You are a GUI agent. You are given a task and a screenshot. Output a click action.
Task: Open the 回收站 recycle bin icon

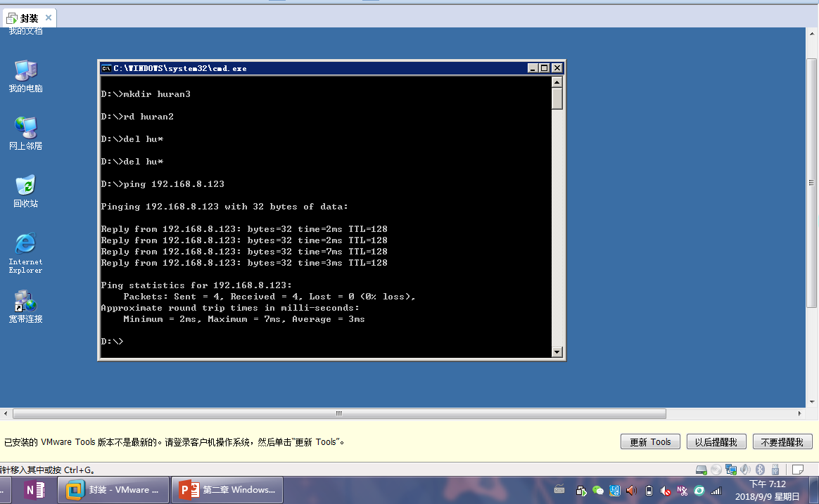pos(25,191)
